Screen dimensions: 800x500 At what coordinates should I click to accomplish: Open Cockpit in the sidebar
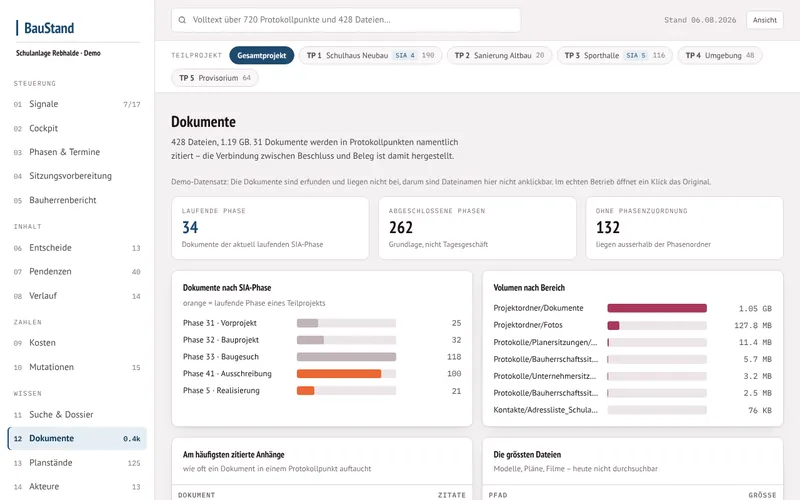77,128
